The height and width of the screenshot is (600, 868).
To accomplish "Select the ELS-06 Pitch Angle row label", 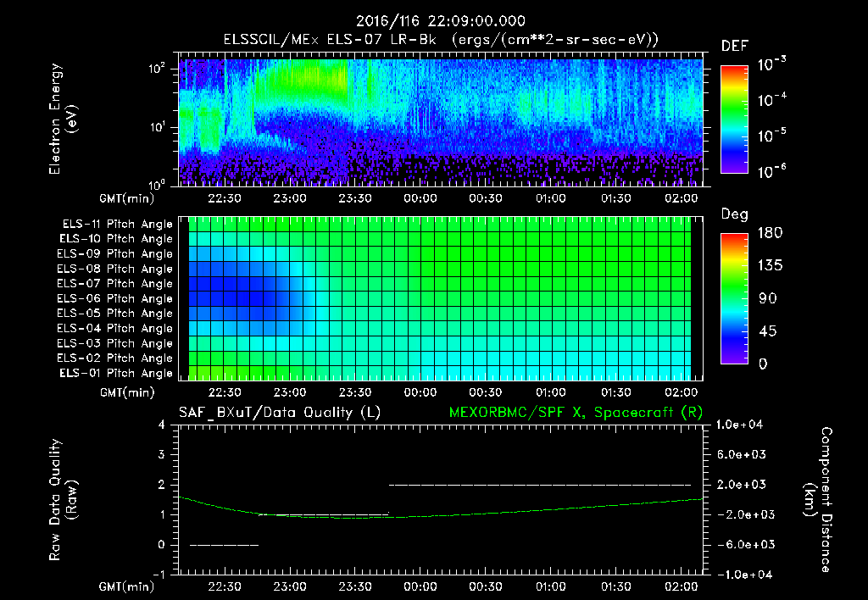I will [114, 298].
